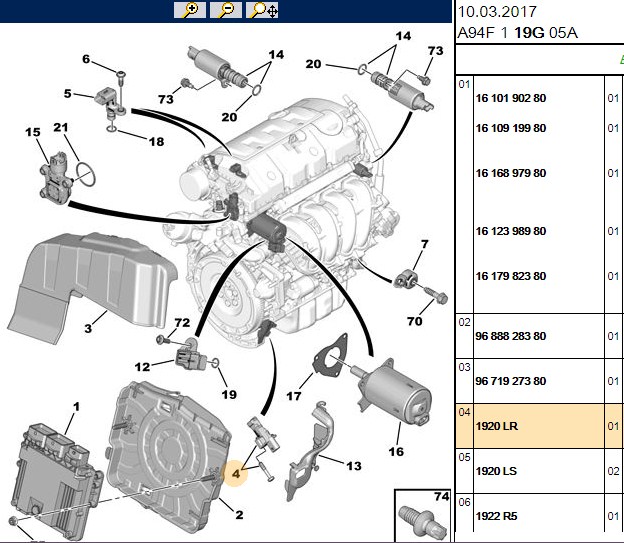Screen dimensions: 624x543
Task: Click callout number 19 label
Action: (x=229, y=394)
